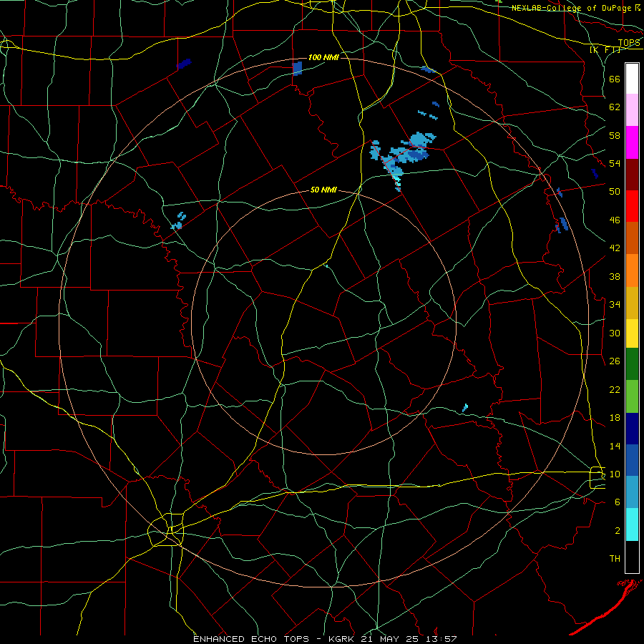
Task: Click the legend value 50
Action: [x=615, y=192]
